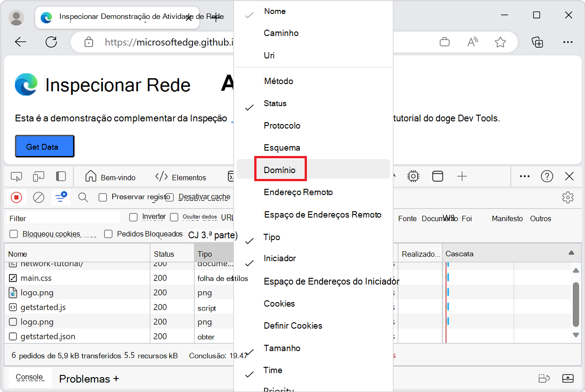This screenshot has height=392, width=585.
Task: Sort by Cascata column arrow
Action: [x=571, y=253]
